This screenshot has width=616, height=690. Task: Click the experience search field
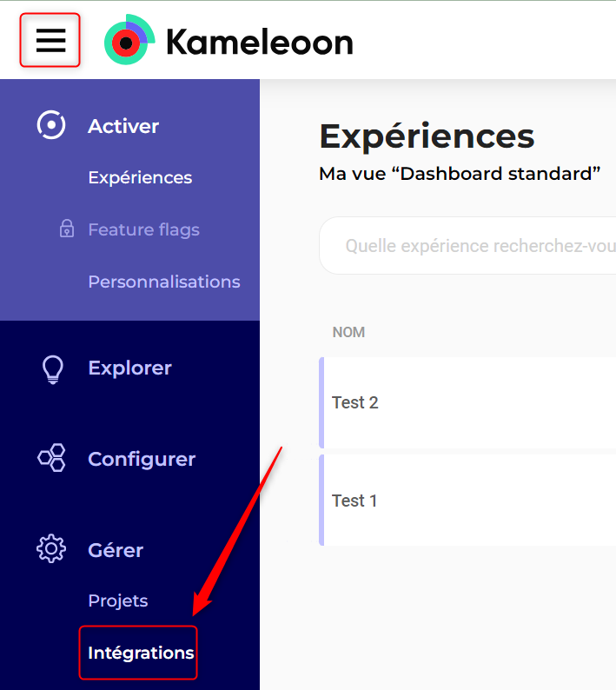(x=478, y=246)
